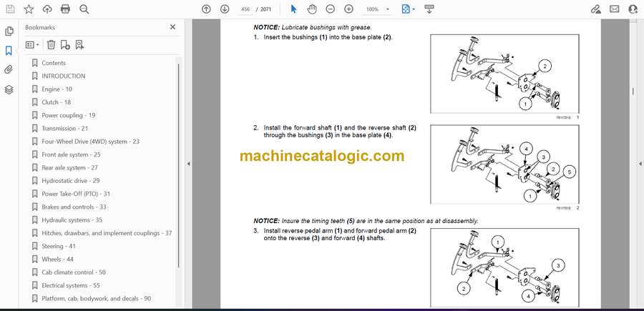Choose the selection arrow tool
The image size is (644, 311).
coord(293,9)
